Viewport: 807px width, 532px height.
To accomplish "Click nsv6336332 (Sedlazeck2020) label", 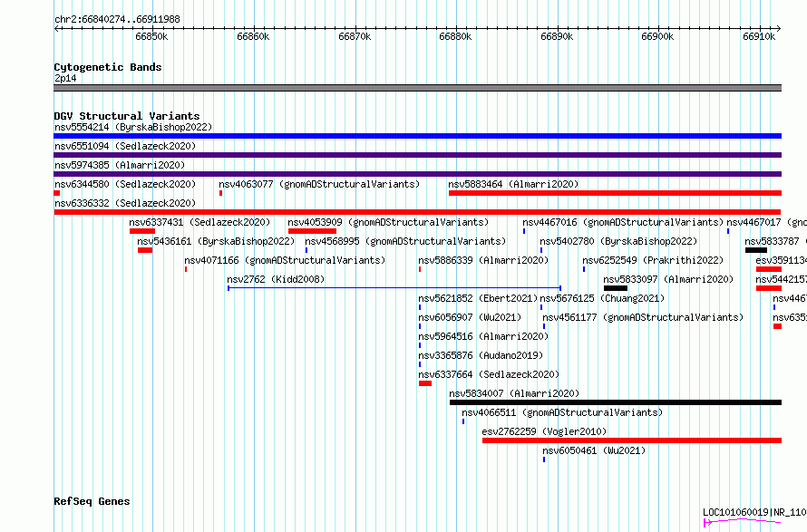I will tap(125, 203).
